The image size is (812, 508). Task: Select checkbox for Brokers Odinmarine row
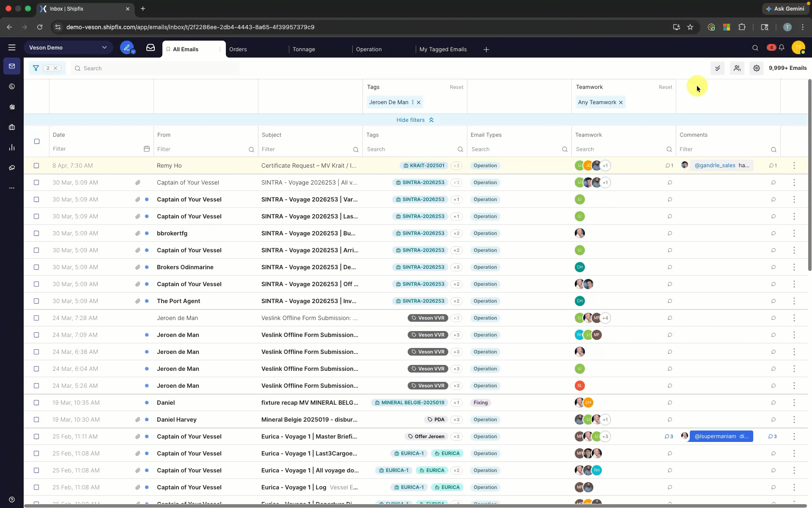36,267
